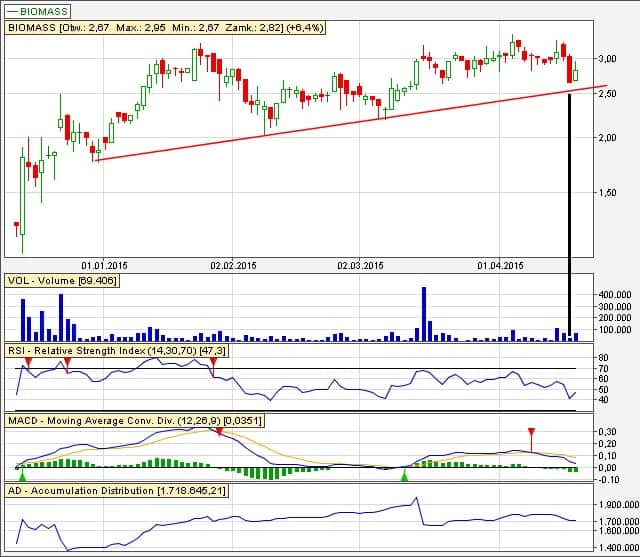Viewport: 640px width, 557px height.
Task: Click the red MACD sell marker in April
Action: coord(532,434)
